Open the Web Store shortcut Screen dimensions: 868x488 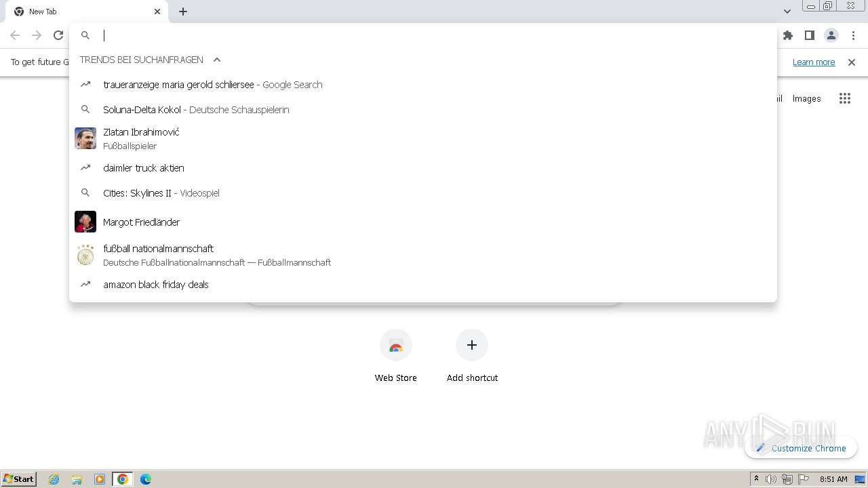(x=396, y=355)
